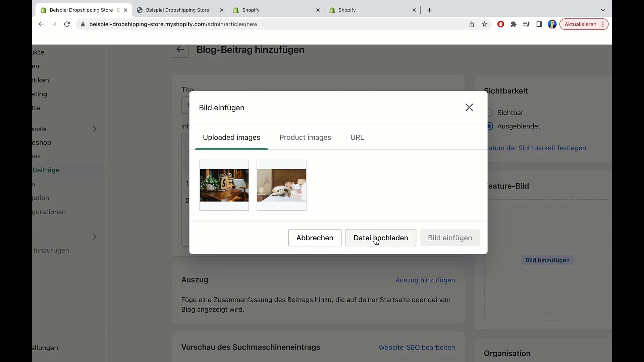Switch to the Product images tab
This screenshot has height=362, width=644.
click(305, 137)
